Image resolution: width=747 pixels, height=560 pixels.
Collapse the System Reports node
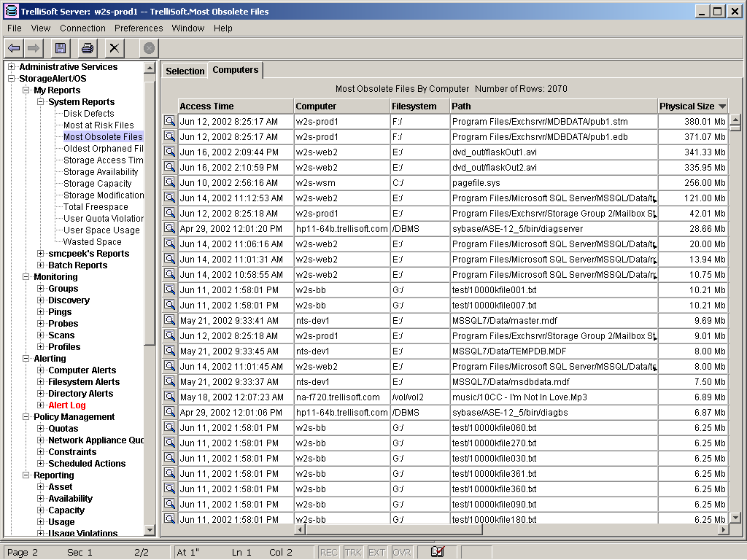click(41, 102)
